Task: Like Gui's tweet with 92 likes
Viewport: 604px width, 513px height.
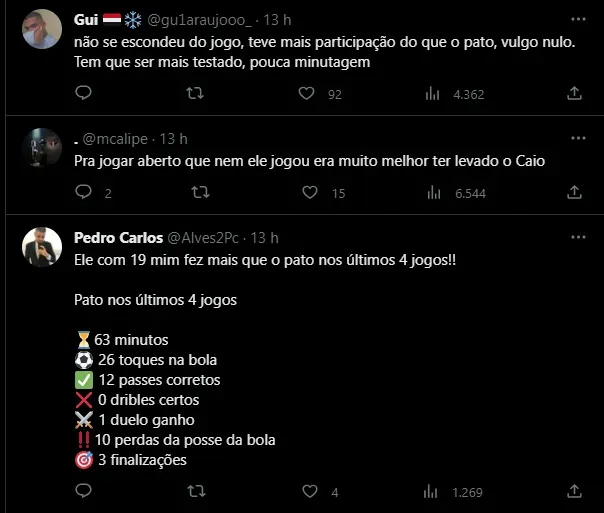Action: click(x=308, y=93)
